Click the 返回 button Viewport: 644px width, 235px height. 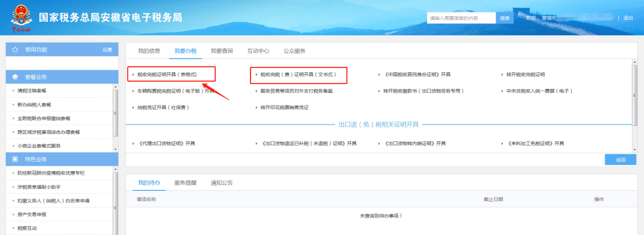[620, 160]
